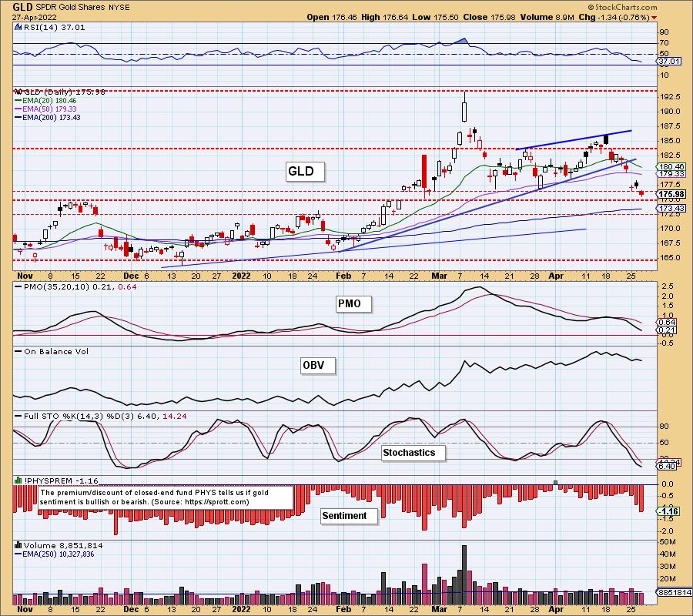This screenshot has width=693, height=616.
Task: Click the Volume 8.9M header value
Action: (x=547, y=18)
